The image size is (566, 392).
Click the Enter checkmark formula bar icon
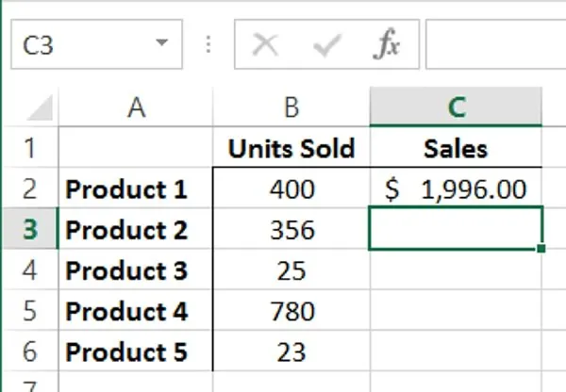click(326, 45)
